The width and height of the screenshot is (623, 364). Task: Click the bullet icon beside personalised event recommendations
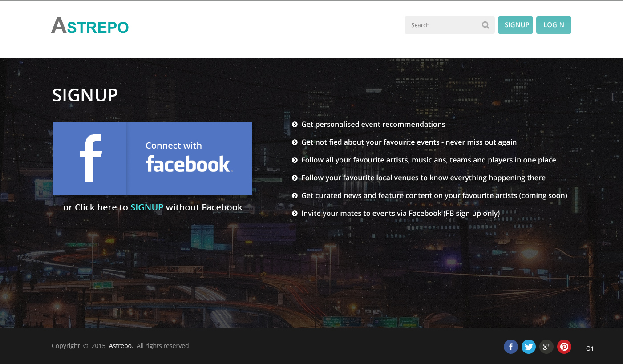[x=295, y=125]
